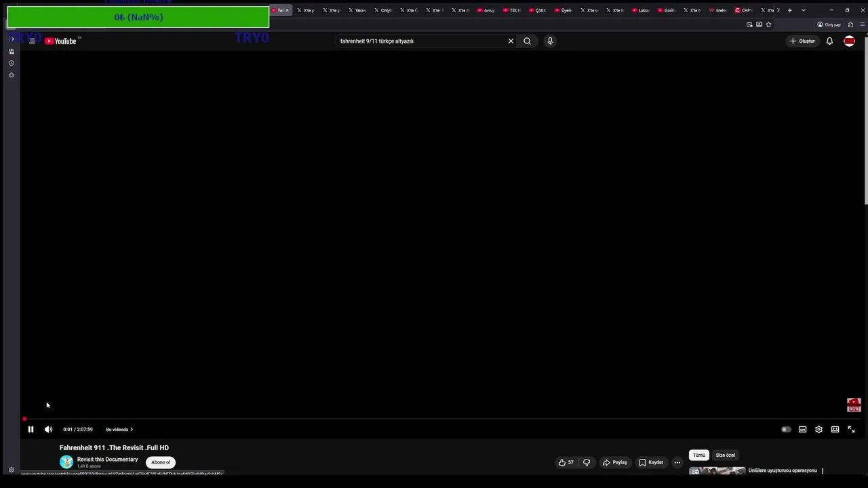Open more actions three-dot menu
Viewport: 868px width, 488px height.
(x=677, y=462)
